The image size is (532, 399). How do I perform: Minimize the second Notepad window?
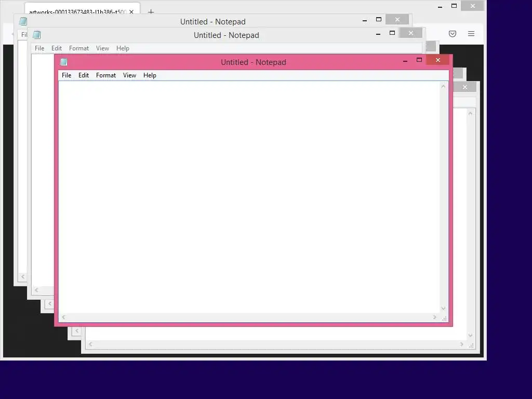pos(378,34)
